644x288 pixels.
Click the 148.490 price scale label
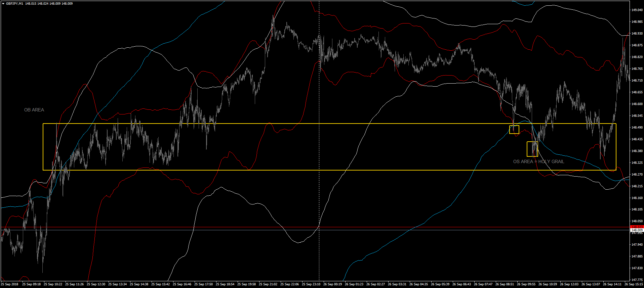tap(637, 128)
